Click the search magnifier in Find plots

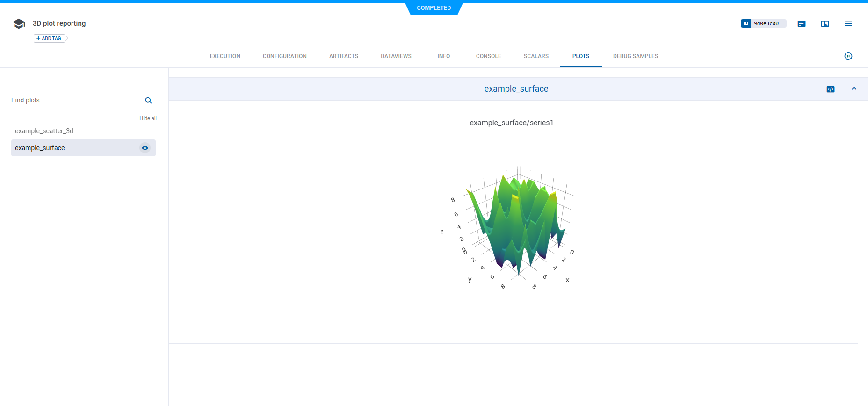click(x=148, y=101)
